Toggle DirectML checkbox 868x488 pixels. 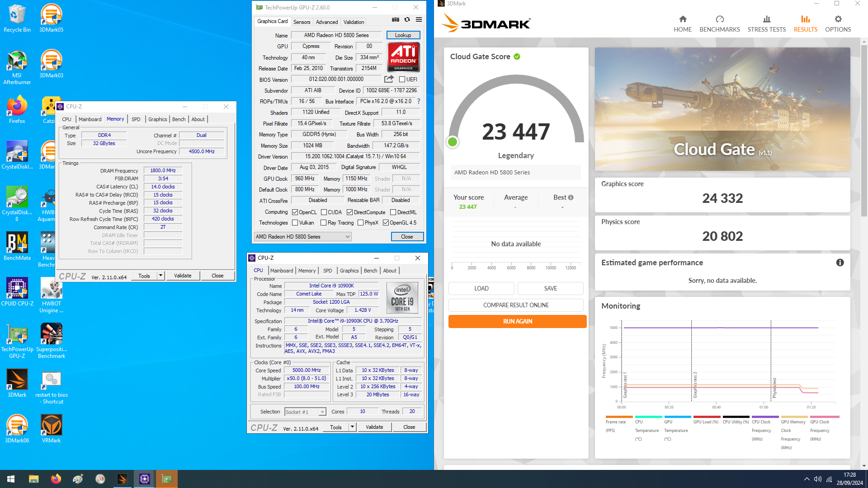[393, 212]
